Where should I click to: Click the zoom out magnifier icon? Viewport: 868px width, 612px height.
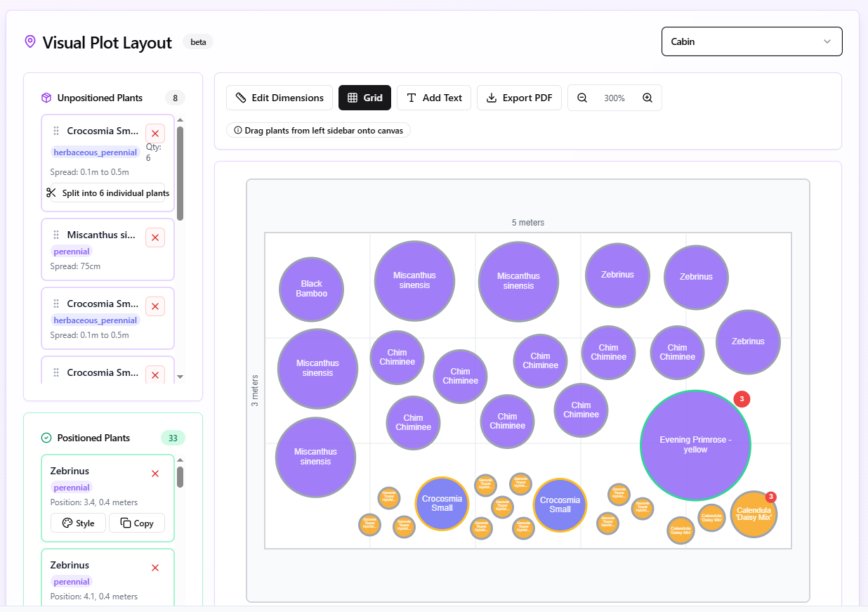pos(582,98)
